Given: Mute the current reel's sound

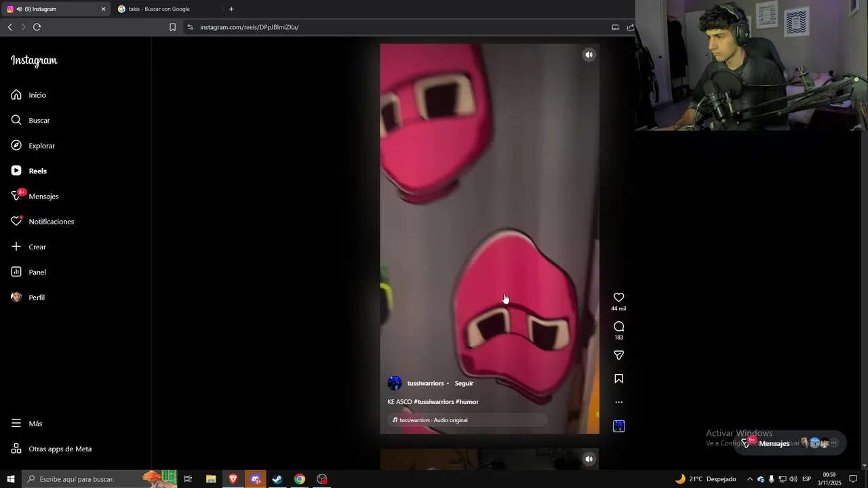Looking at the screenshot, I should pos(589,55).
